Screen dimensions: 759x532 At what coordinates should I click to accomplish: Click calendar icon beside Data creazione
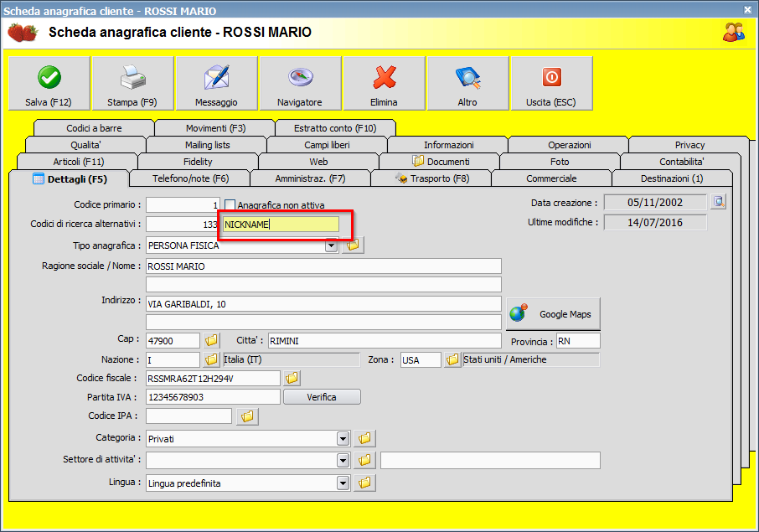click(718, 202)
